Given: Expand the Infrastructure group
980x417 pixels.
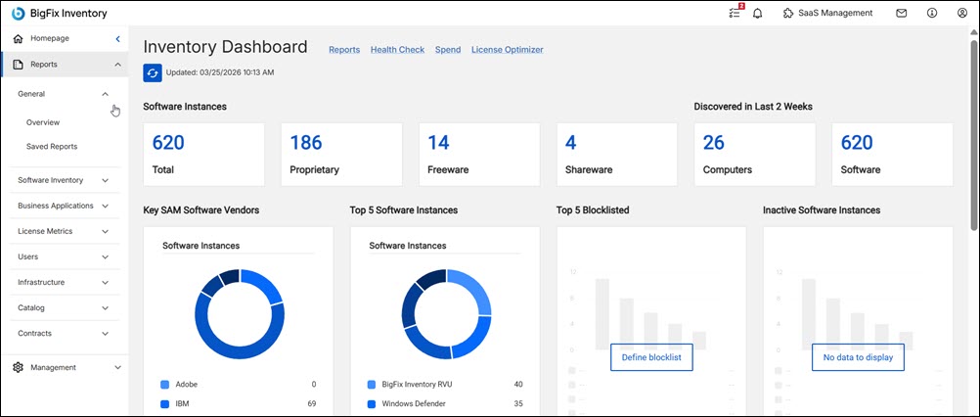Looking at the screenshot, I should (105, 283).
